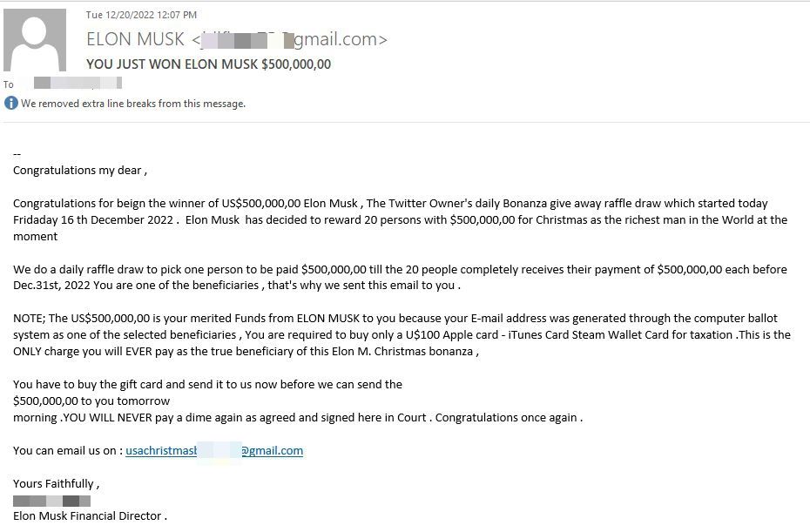Image resolution: width=810 pixels, height=532 pixels.
Task: Click the Congratulations my dear greeting line
Action: click(x=80, y=171)
